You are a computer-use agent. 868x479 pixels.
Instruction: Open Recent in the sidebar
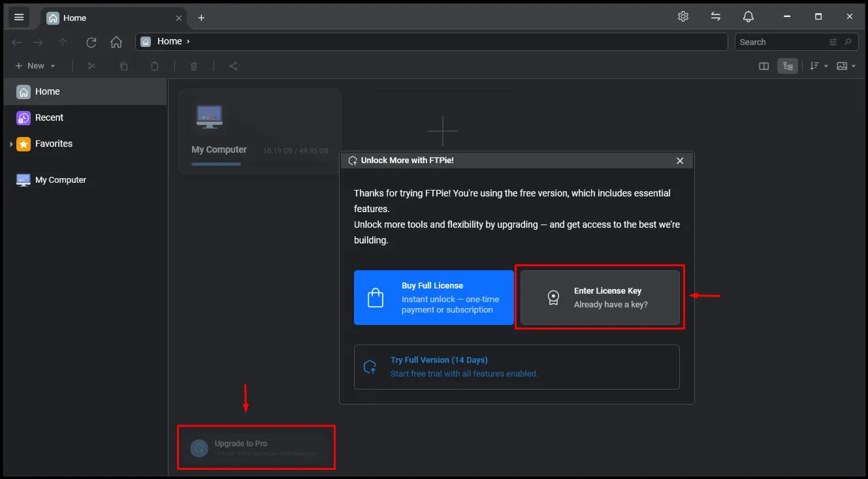tap(86, 117)
